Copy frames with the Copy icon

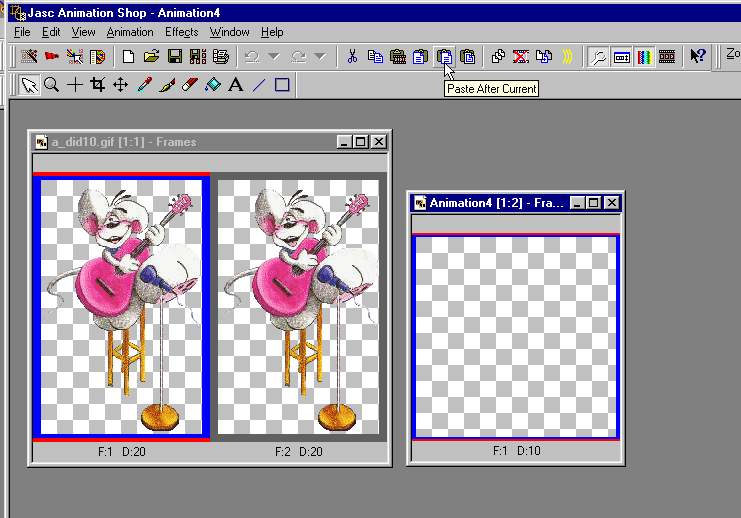coord(375,57)
